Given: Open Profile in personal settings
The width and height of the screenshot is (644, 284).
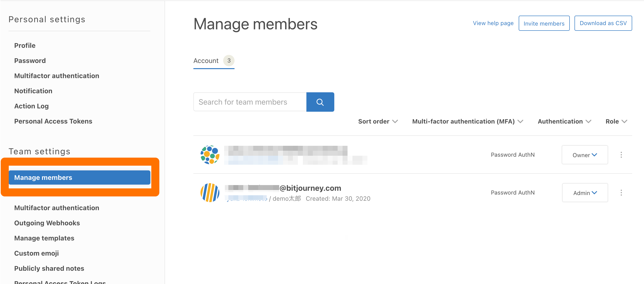Looking at the screenshot, I should click(x=25, y=45).
